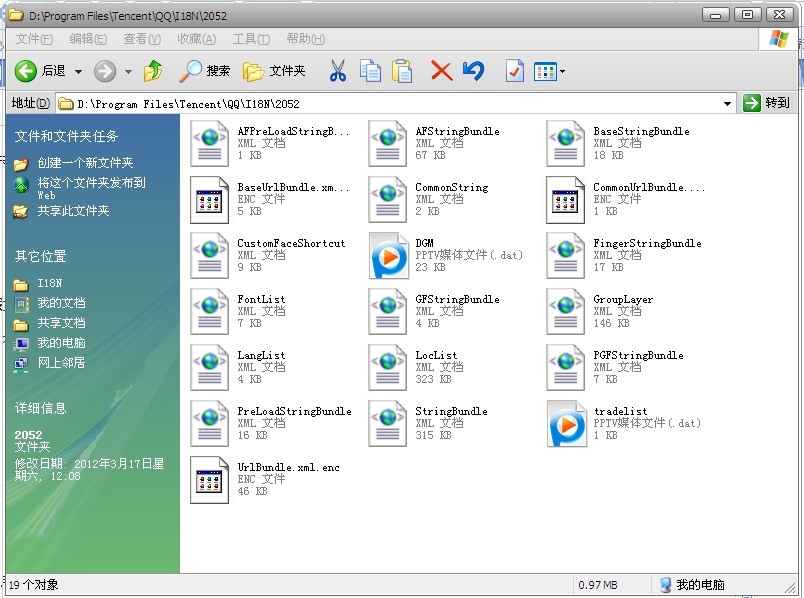The width and height of the screenshot is (804, 598).
Task: Open the 查看(V) menu
Action: tap(141, 39)
